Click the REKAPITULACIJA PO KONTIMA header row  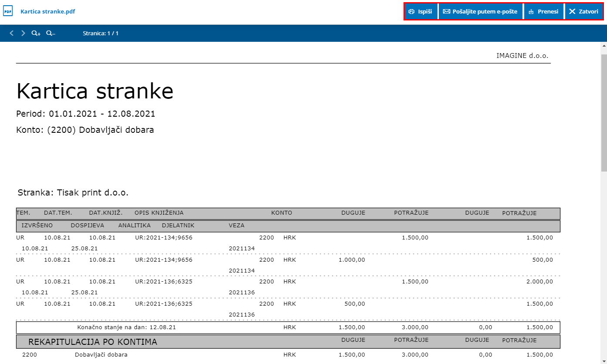(x=288, y=341)
